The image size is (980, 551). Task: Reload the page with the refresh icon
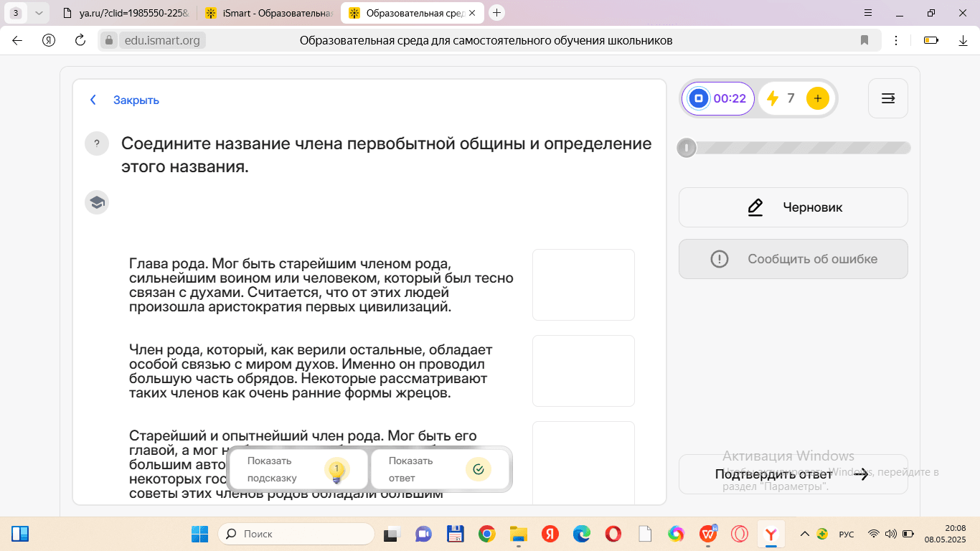tap(80, 40)
